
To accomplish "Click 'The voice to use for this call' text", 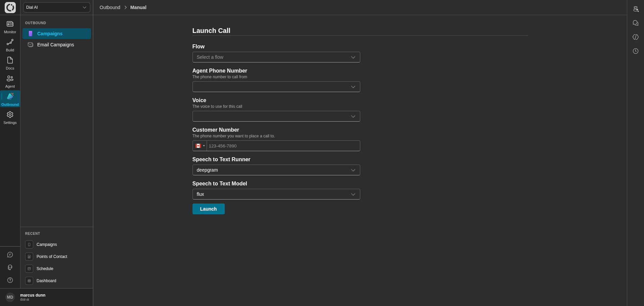I will (x=217, y=106).
